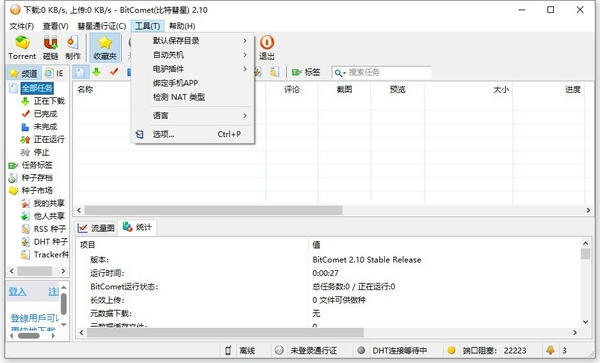Click the 登錄用戶可 link in the login panel

[34, 318]
